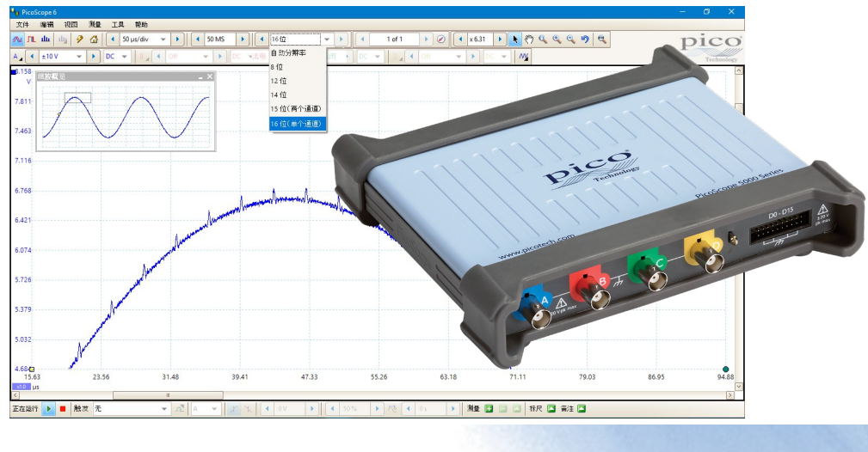
Task: Open the auto setup lightning icon
Action: tap(80, 40)
